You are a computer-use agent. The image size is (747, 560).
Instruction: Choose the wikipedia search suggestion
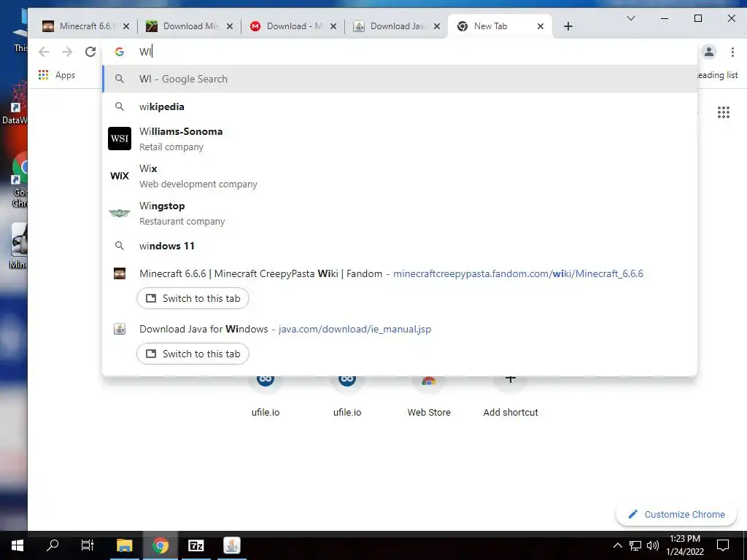(400, 106)
